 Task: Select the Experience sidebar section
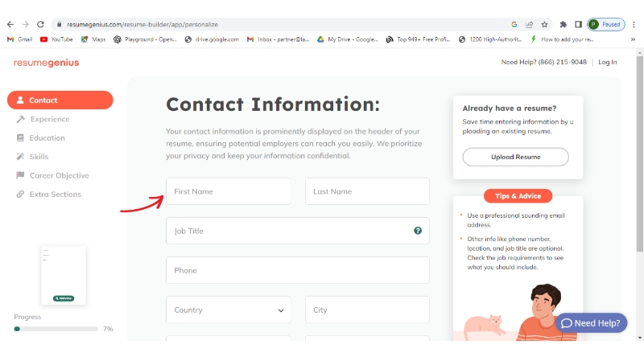coord(49,119)
